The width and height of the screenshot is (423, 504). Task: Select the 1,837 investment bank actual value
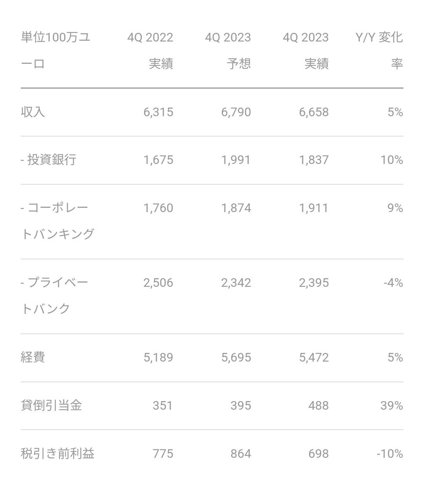[314, 160]
